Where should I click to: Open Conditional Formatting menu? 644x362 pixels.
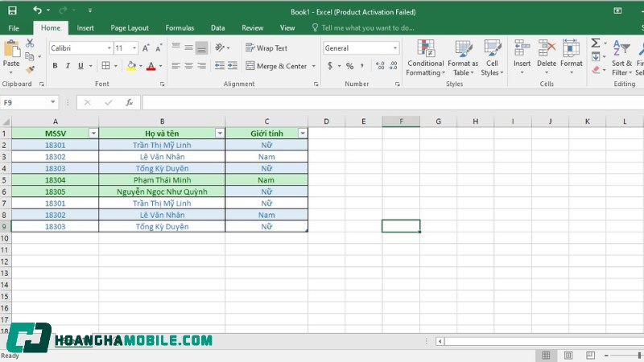(x=426, y=57)
